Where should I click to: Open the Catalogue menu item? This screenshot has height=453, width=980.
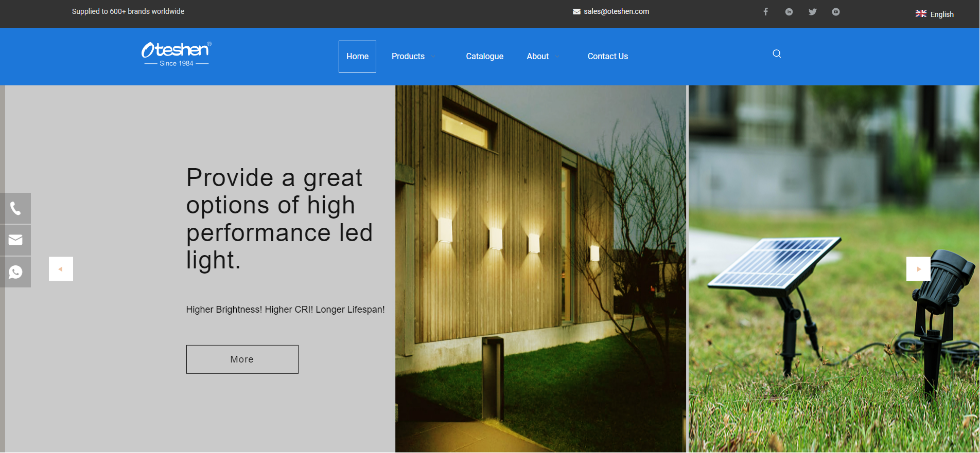(x=484, y=57)
